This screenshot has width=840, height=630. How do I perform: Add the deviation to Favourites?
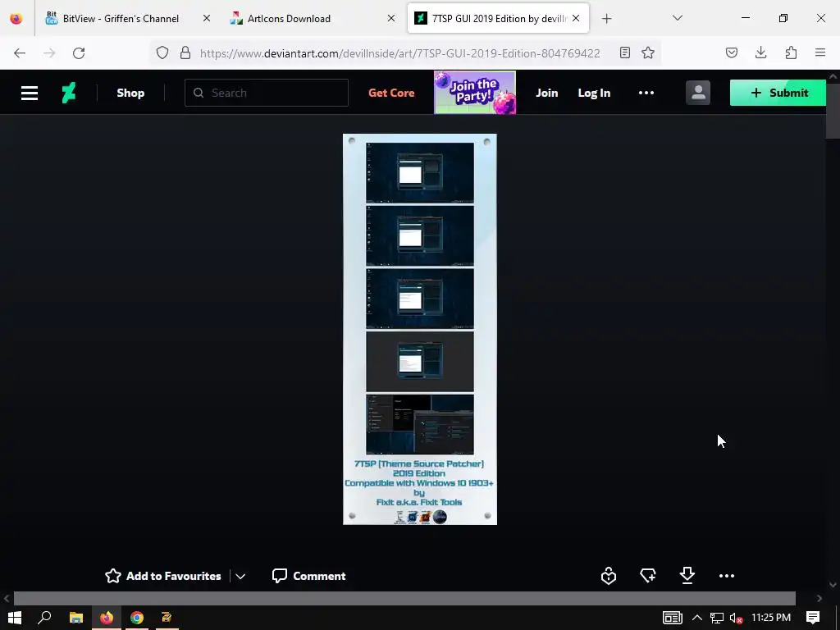(163, 576)
